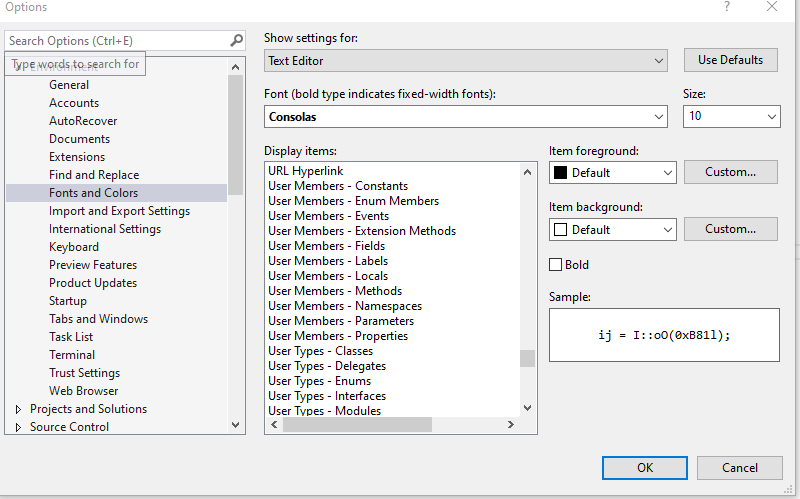Open the Font dropdown showing Consolas
800x499 pixels.
(465, 117)
